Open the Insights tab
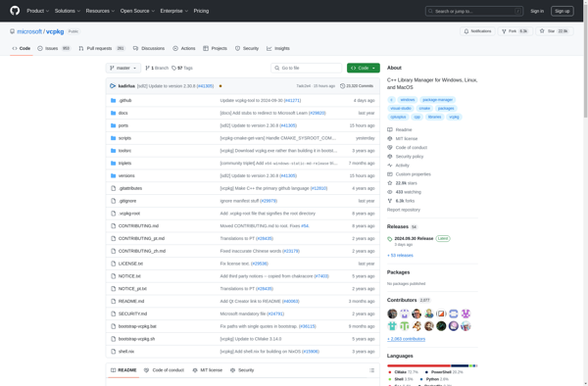This screenshot has height=386, width=588. 278,48
